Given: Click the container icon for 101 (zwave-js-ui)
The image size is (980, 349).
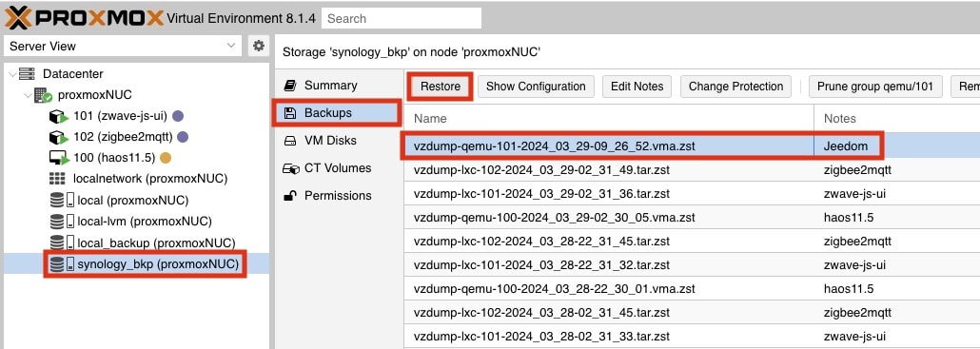Looking at the screenshot, I should tap(58, 117).
